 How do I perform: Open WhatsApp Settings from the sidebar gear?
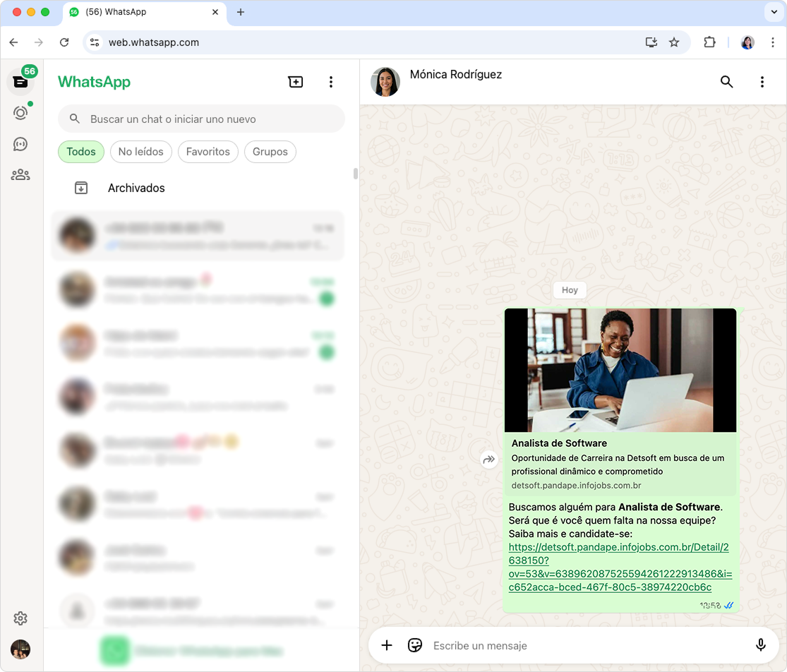coord(20,618)
